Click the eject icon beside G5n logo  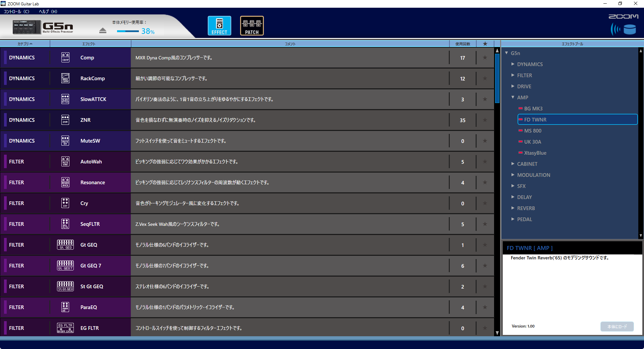(x=103, y=31)
